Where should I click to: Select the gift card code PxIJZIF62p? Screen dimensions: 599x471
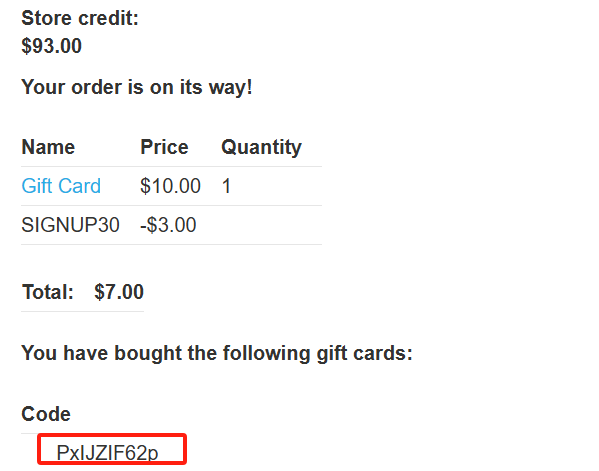(x=107, y=453)
